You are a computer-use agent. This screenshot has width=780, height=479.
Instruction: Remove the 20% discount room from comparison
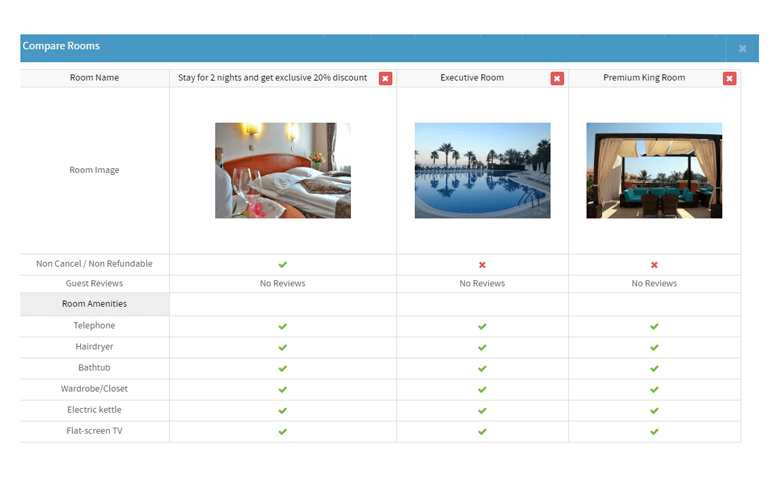(x=385, y=79)
